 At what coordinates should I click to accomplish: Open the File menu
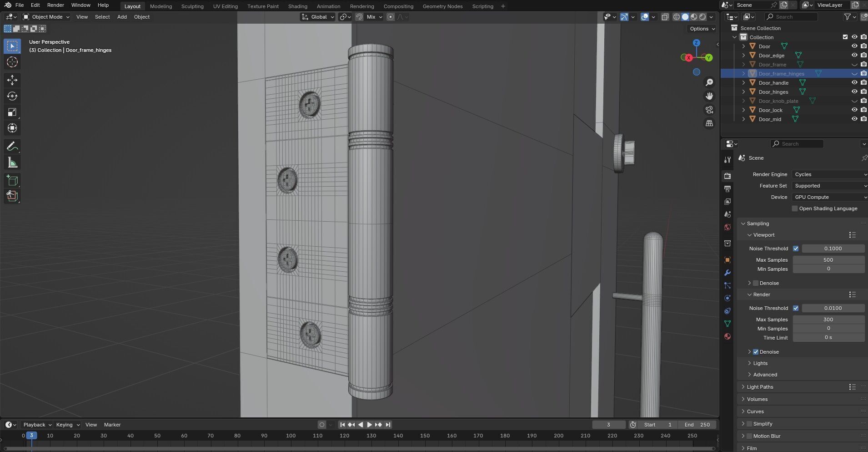point(20,5)
